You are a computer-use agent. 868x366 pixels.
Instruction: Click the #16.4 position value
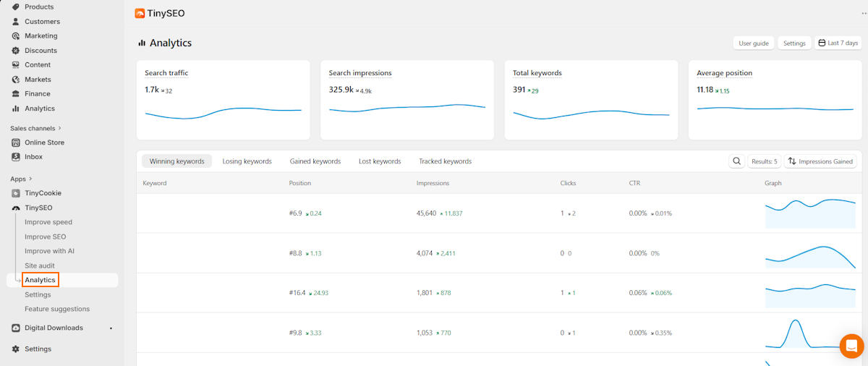[297, 293]
